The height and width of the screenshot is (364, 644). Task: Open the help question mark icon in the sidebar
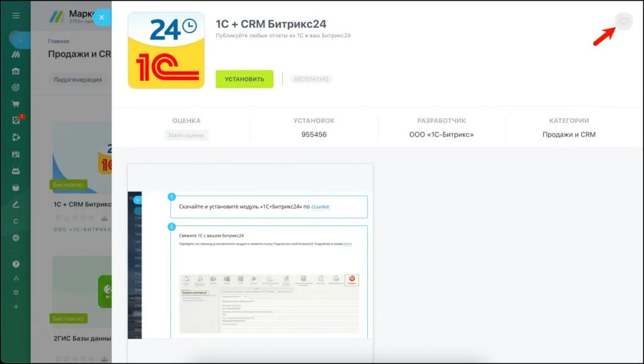pos(16,264)
